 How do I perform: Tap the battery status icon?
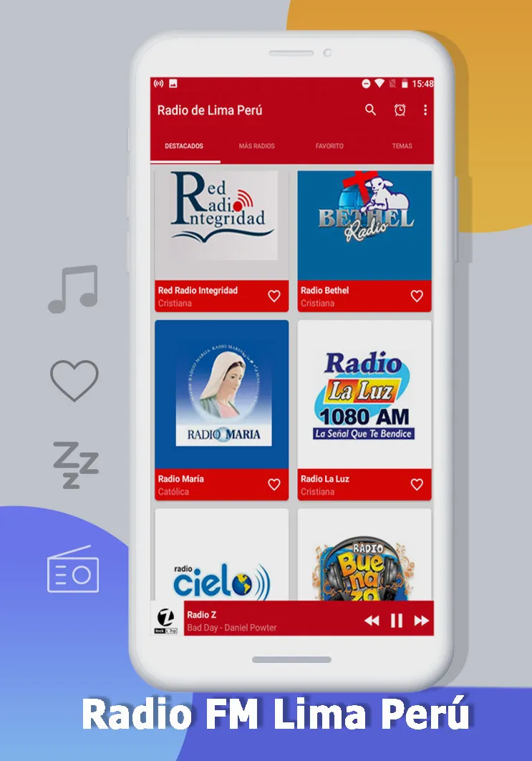pyautogui.click(x=405, y=84)
